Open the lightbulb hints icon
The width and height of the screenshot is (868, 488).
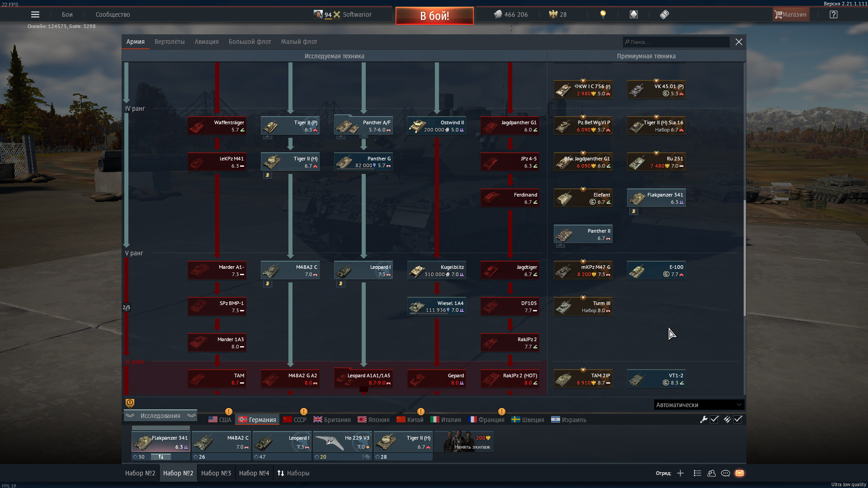603,14
